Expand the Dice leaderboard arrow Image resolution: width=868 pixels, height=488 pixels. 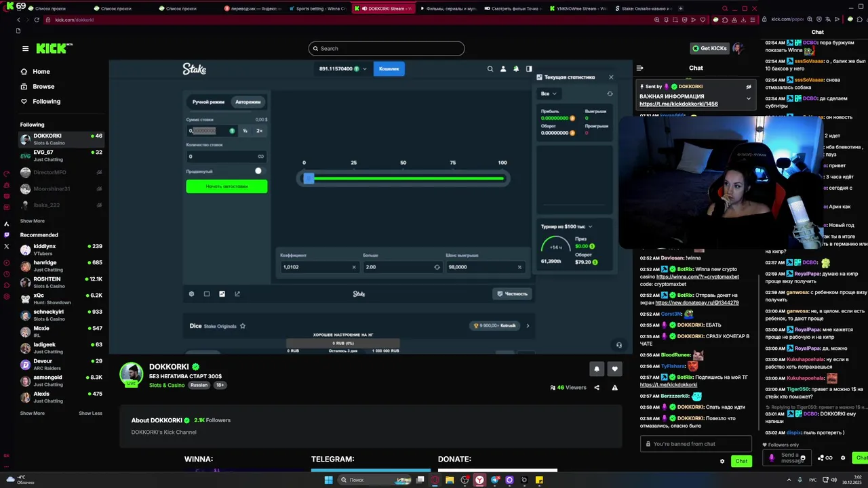point(528,325)
